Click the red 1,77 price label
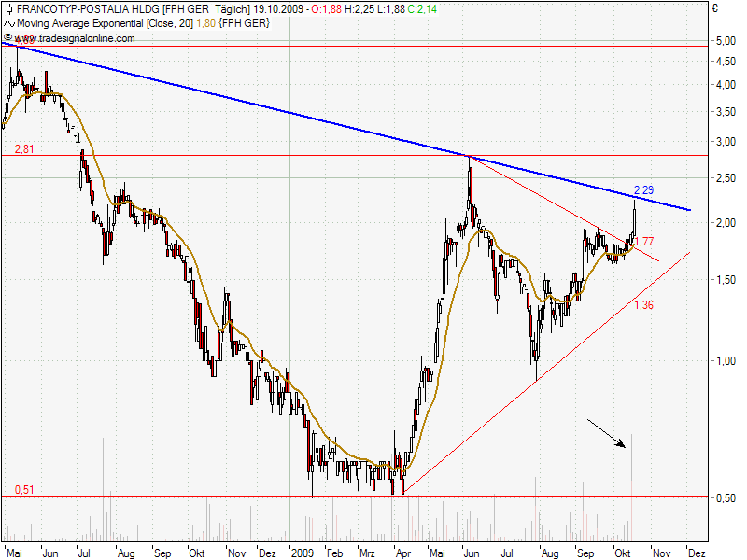The height and width of the screenshot is (560, 747). click(644, 242)
